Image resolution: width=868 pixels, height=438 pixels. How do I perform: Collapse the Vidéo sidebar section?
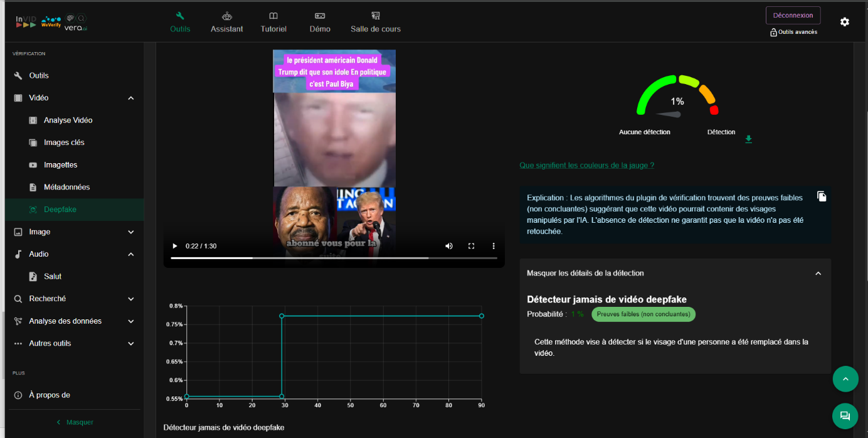[74, 98]
